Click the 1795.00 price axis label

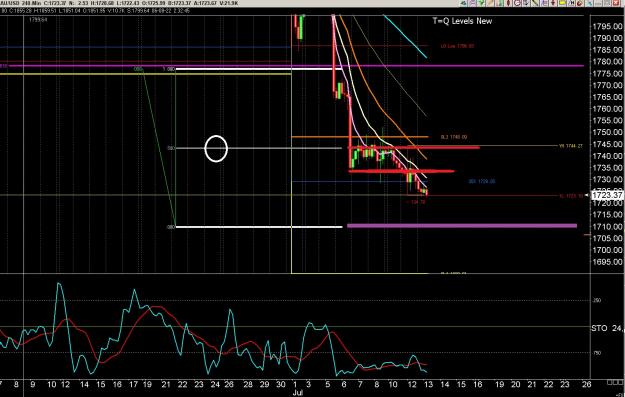[607, 27]
